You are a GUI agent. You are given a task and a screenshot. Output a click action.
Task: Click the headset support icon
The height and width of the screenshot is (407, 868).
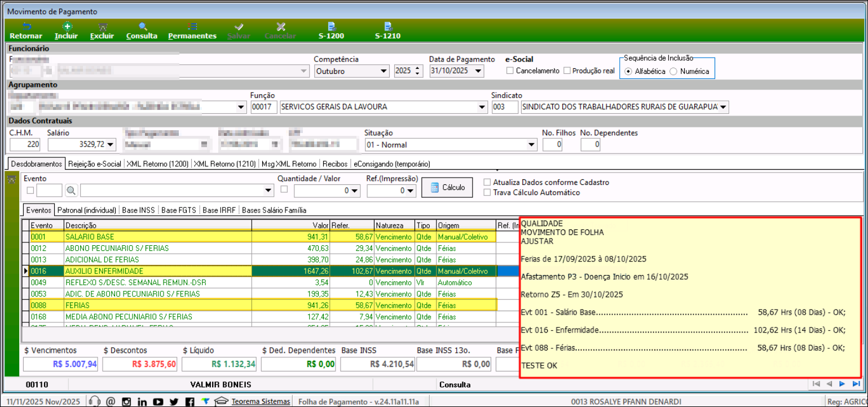point(95,401)
